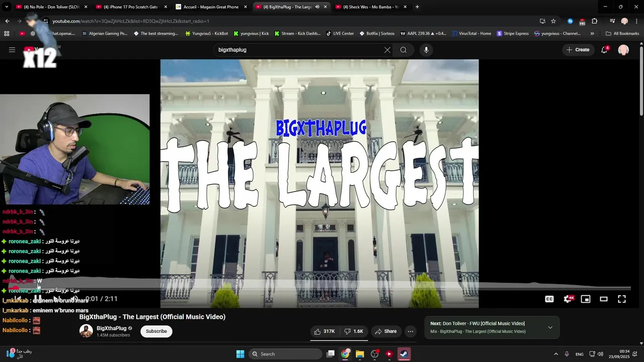Switch to theater mode
This screenshot has height=362, width=644.
pyautogui.click(x=604, y=299)
